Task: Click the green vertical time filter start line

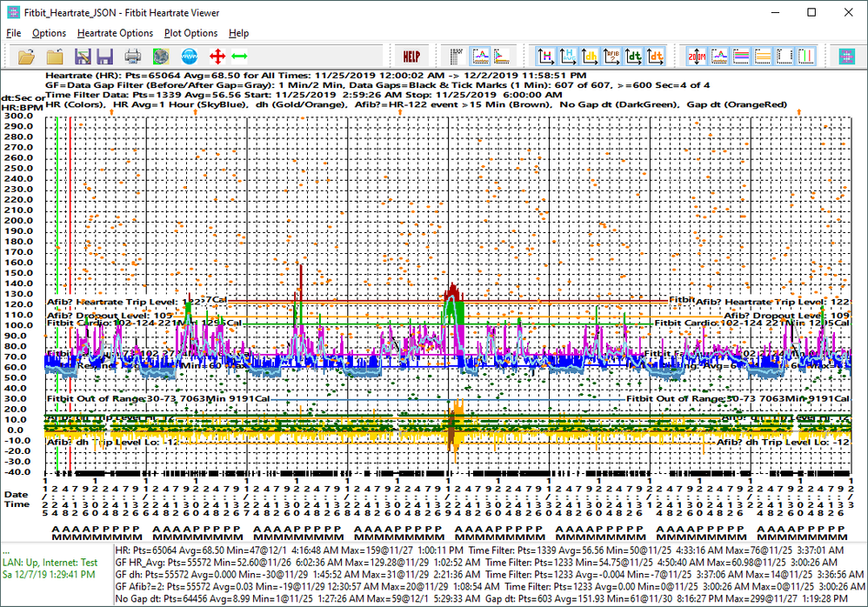Action: pos(57,293)
